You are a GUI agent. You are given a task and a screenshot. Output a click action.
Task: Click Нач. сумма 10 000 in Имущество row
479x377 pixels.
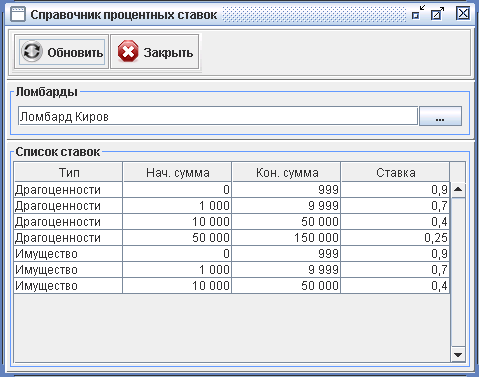[x=177, y=286]
